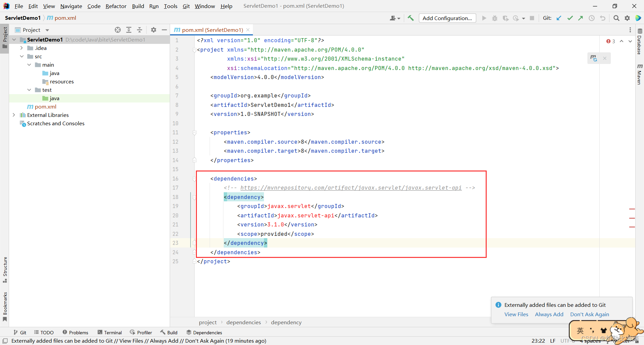Reload Maven changes via floating icon

(594, 58)
